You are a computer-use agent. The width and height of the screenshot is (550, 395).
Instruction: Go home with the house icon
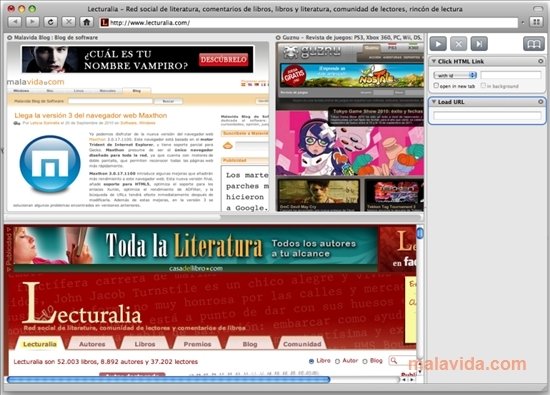click(x=87, y=22)
